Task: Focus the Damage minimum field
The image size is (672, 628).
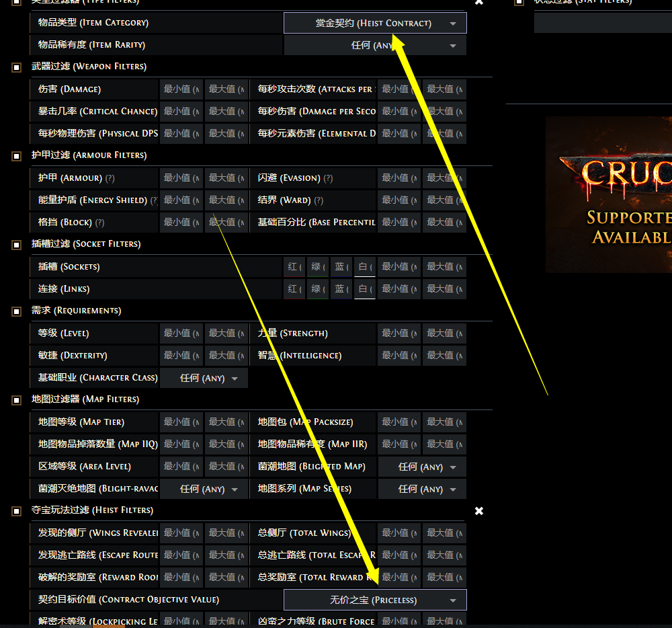Action: click(x=181, y=89)
